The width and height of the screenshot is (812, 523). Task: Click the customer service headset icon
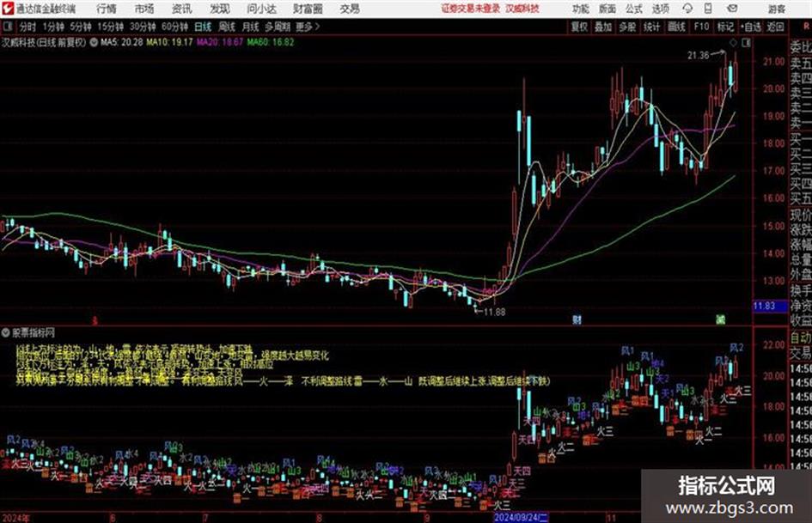[687, 9]
